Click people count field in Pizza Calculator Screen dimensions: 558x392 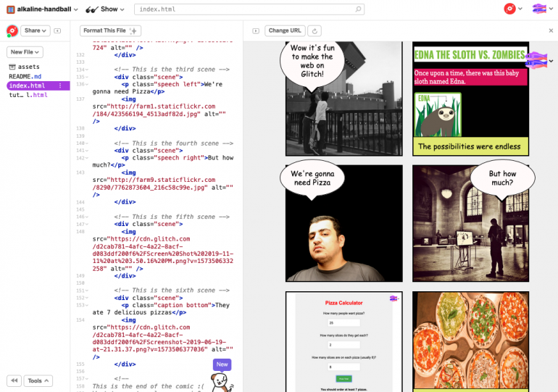point(343,322)
